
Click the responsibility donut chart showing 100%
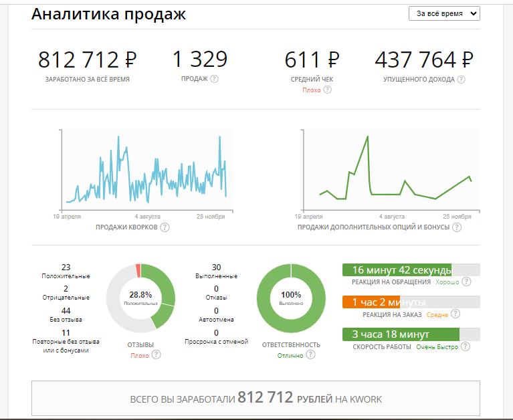coord(291,298)
